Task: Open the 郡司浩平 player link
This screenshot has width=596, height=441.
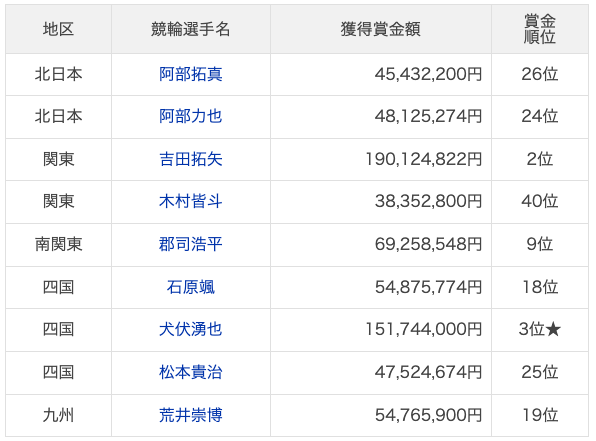Action: coord(190,244)
